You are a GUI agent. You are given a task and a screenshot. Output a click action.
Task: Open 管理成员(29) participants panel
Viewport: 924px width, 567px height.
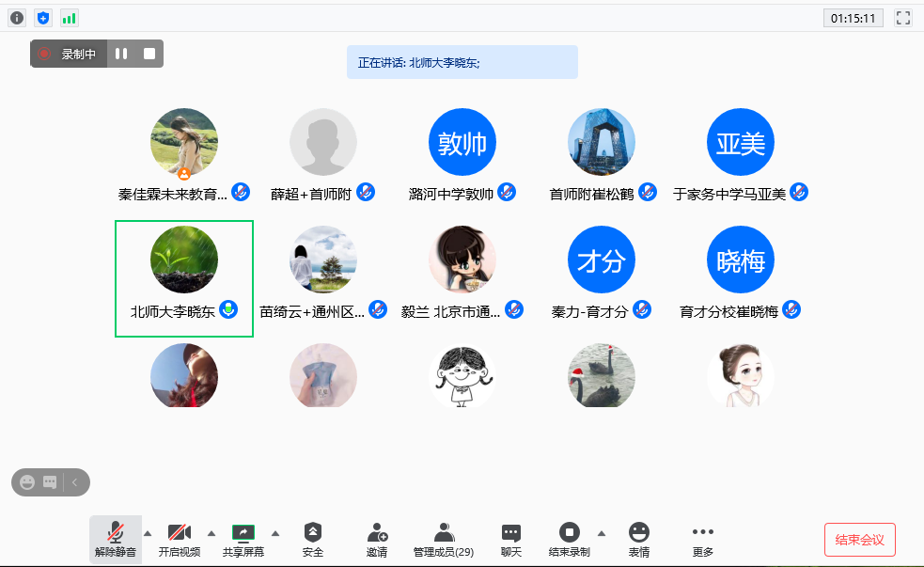point(444,540)
